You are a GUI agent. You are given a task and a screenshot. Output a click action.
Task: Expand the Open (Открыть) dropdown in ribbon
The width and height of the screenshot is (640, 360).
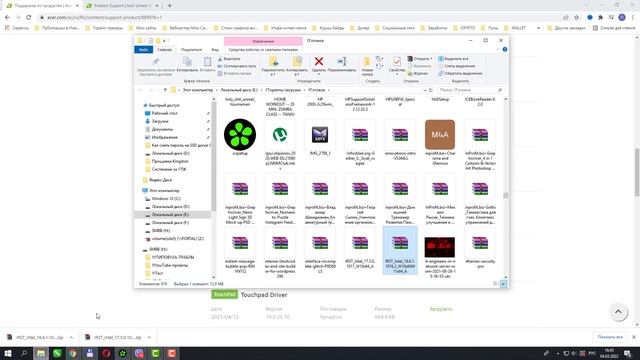point(431,59)
